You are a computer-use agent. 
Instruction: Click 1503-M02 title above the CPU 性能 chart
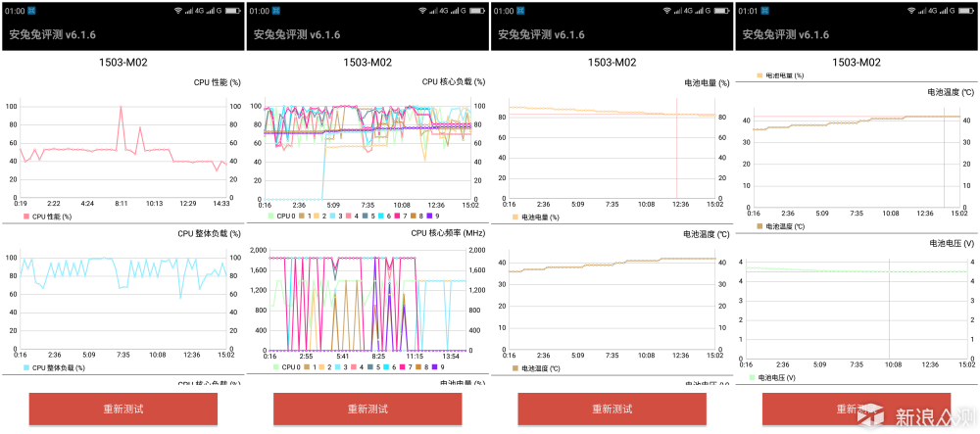tap(123, 62)
